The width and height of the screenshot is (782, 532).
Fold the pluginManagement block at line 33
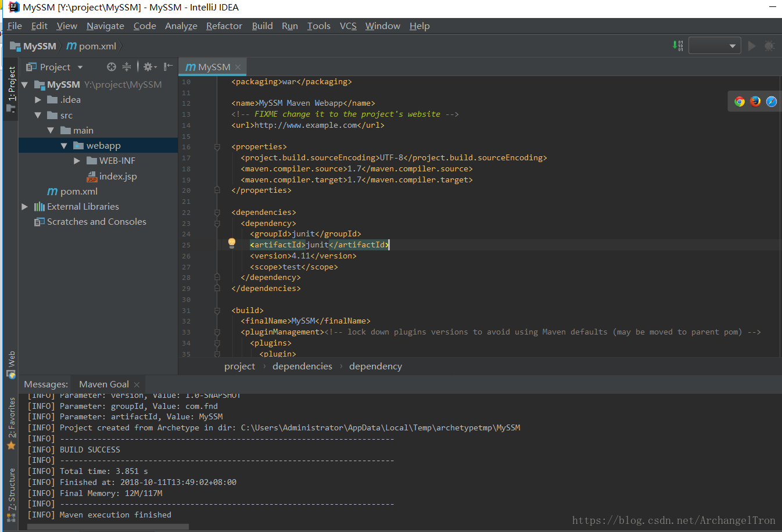pyautogui.click(x=217, y=332)
